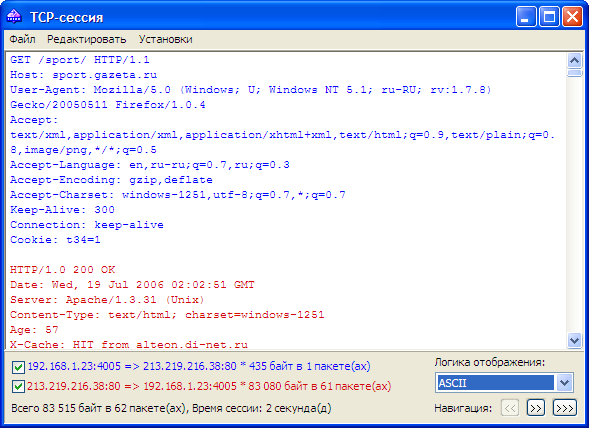Uncheck the 213.219.216.38:80 incoming stream checkbox
The image size is (589, 428).
[x=18, y=386]
